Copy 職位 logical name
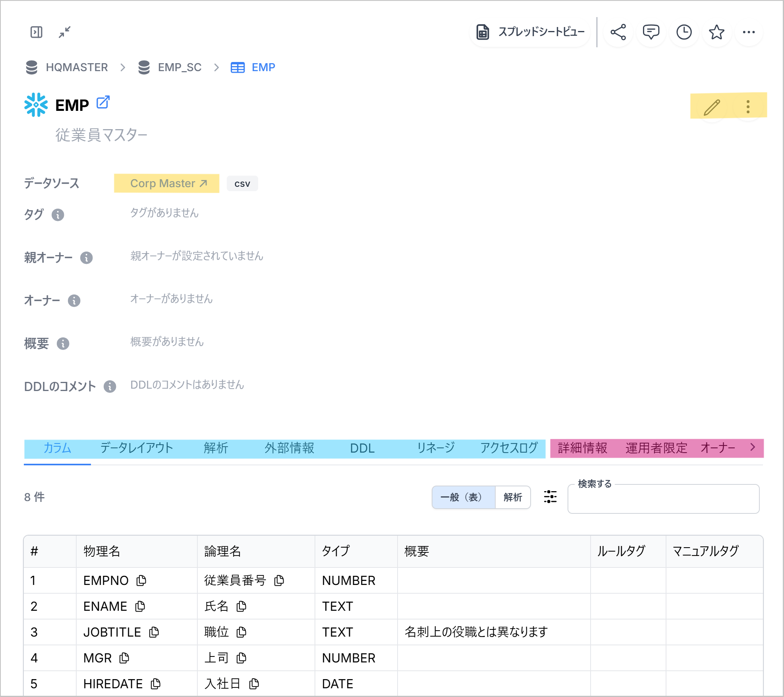 [x=241, y=633]
